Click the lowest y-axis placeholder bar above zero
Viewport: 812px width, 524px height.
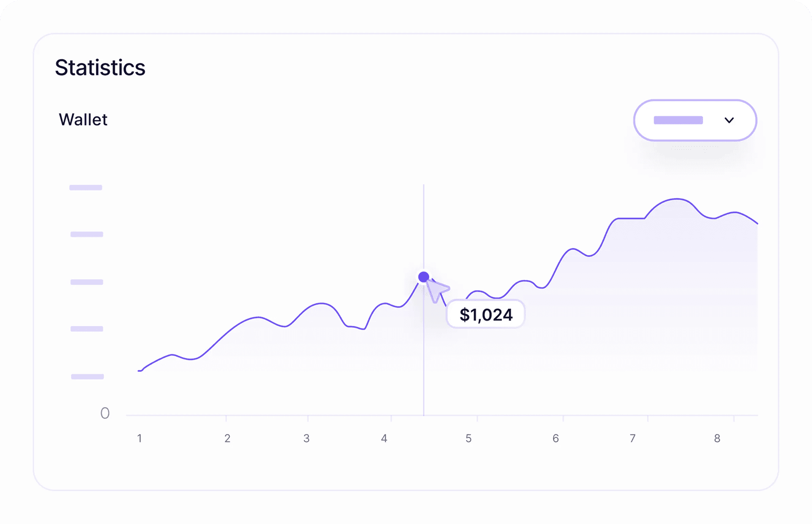coord(88,377)
